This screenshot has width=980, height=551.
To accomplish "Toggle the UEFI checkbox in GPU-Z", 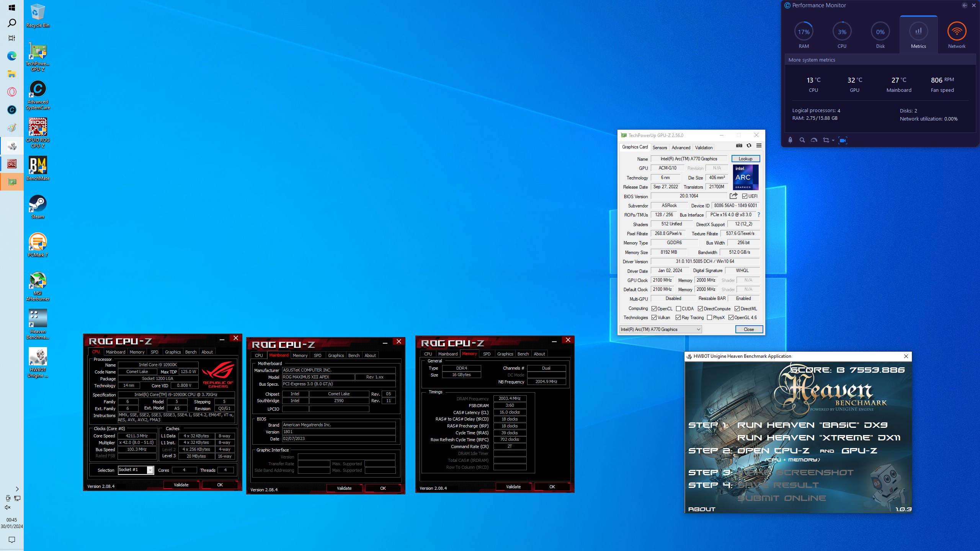I will [x=745, y=196].
